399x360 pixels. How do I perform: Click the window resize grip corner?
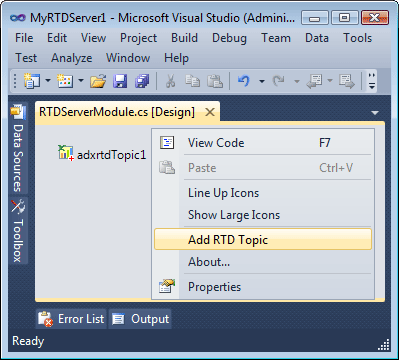(x=384, y=345)
